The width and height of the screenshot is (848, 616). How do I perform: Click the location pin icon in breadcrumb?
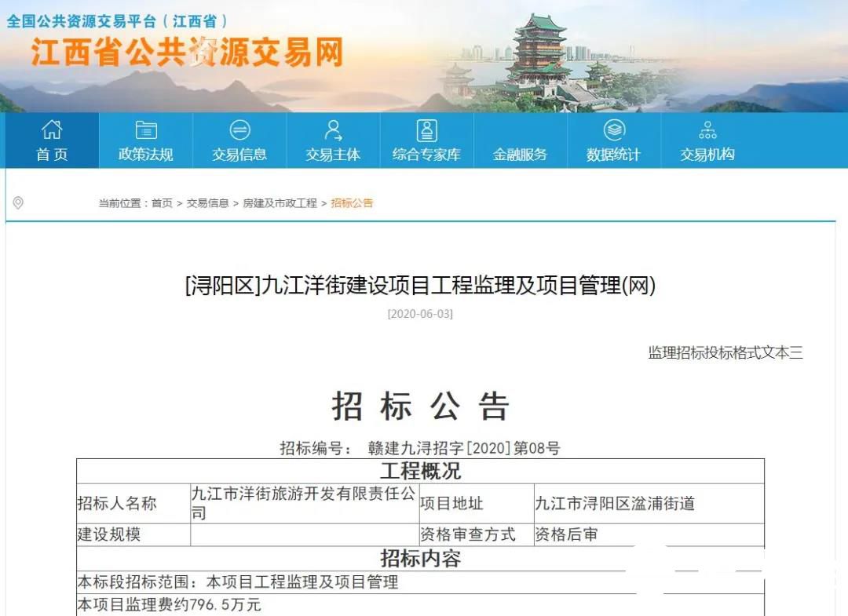coord(18,202)
